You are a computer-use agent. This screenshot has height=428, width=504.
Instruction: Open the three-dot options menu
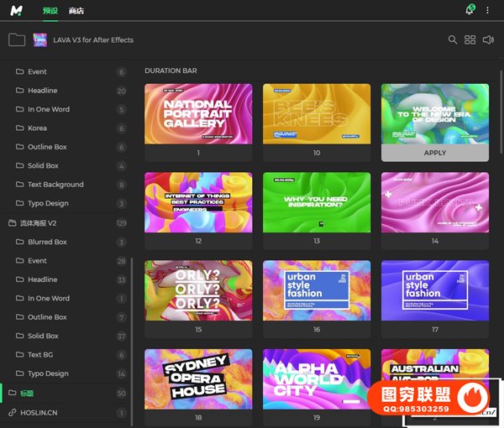click(488, 10)
